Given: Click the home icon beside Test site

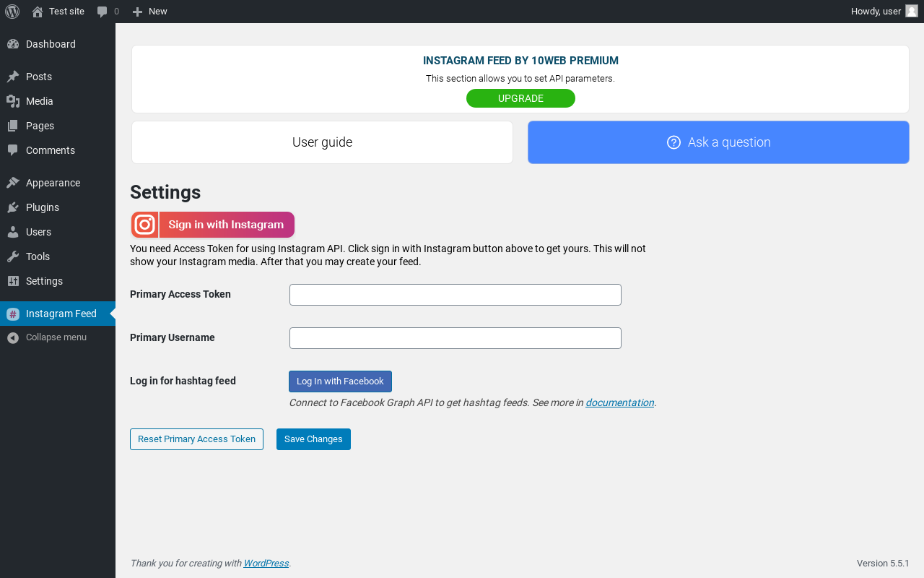Looking at the screenshot, I should [x=38, y=12].
